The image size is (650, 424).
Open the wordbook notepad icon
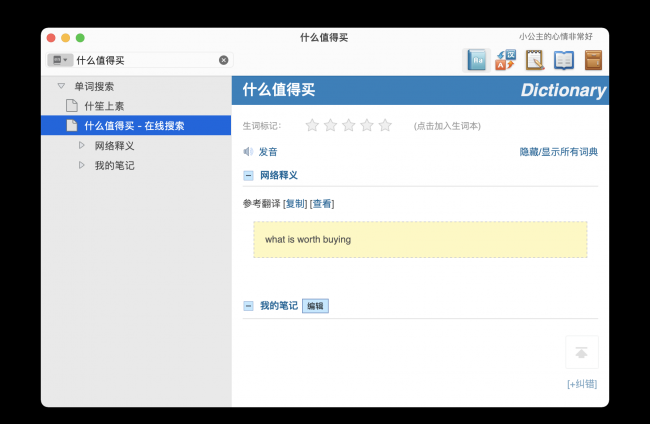535,60
